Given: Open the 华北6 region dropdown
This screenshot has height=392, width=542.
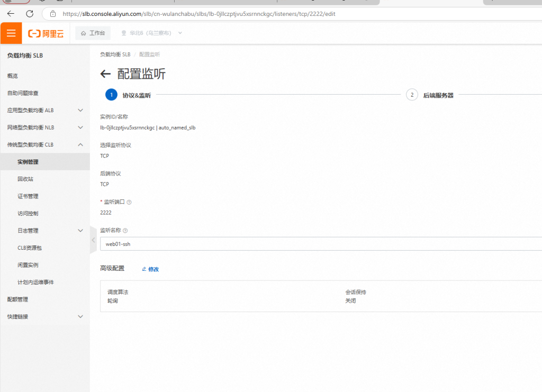Looking at the screenshot, I should pos(151,33).
